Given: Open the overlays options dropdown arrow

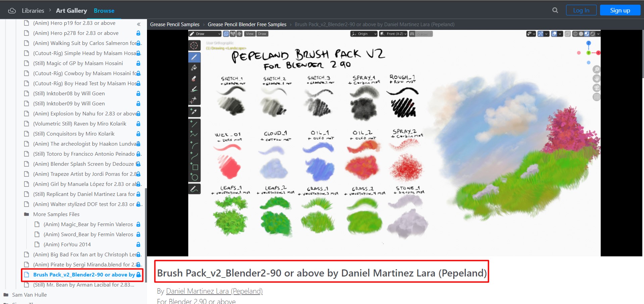Looking at the screenshot, I should pyautogui.click(x=560, y=34).
